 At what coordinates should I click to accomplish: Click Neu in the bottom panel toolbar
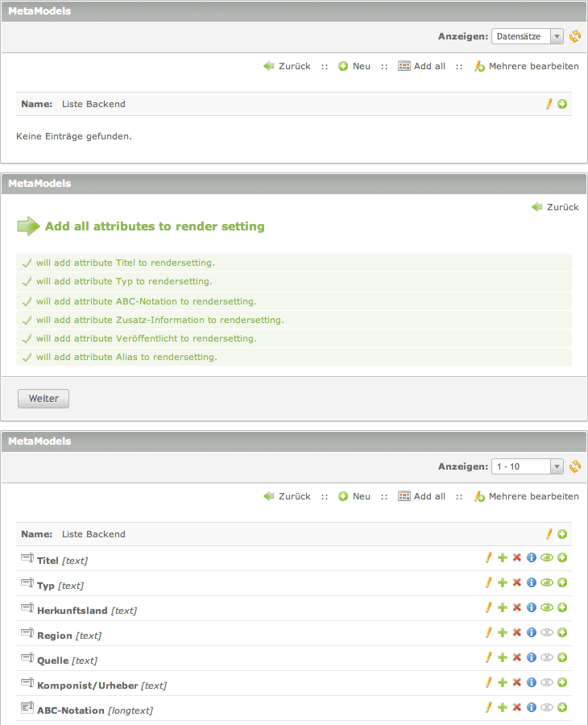point(354,496)
